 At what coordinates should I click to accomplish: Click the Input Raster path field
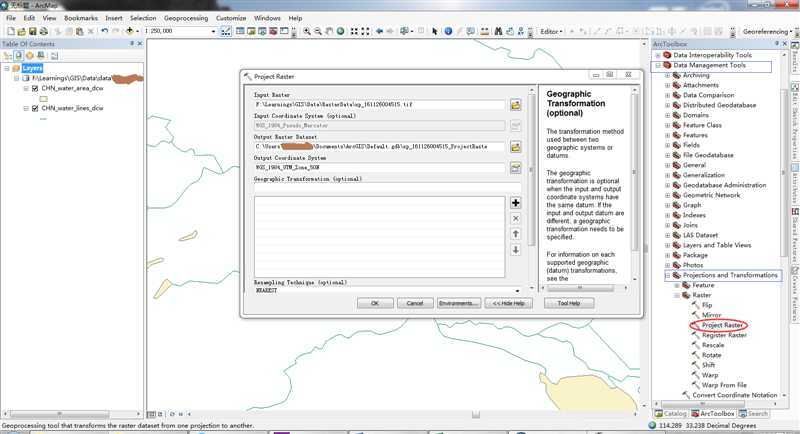point(380,105)
